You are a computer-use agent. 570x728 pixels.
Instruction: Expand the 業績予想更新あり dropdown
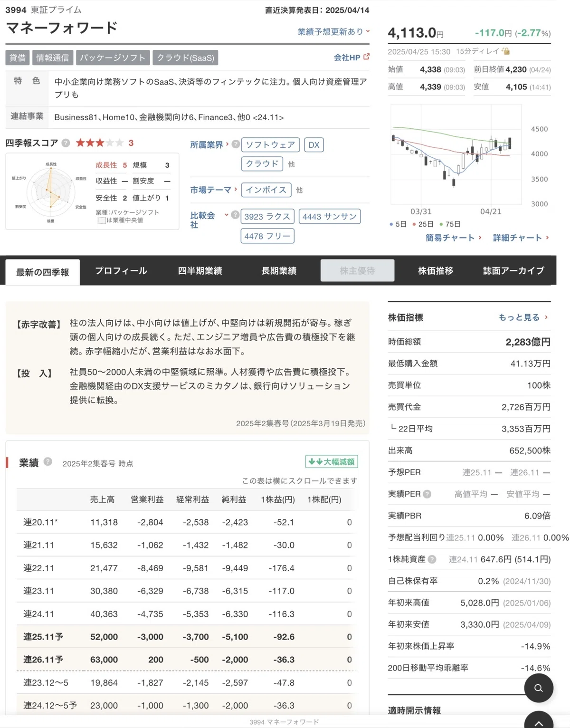(x=334, y=31)
